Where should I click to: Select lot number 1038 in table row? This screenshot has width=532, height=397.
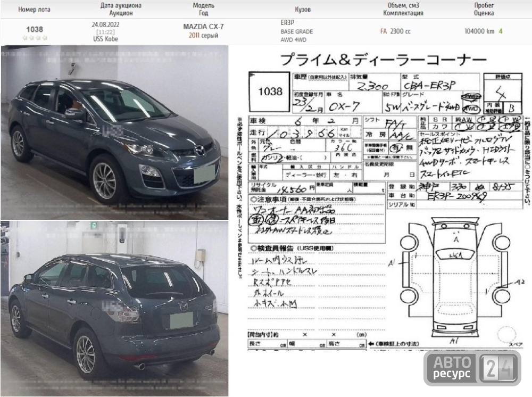tap(35, 29)
